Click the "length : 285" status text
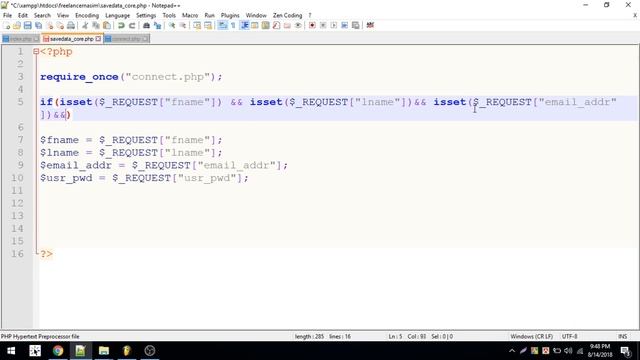 pos(309,337)
